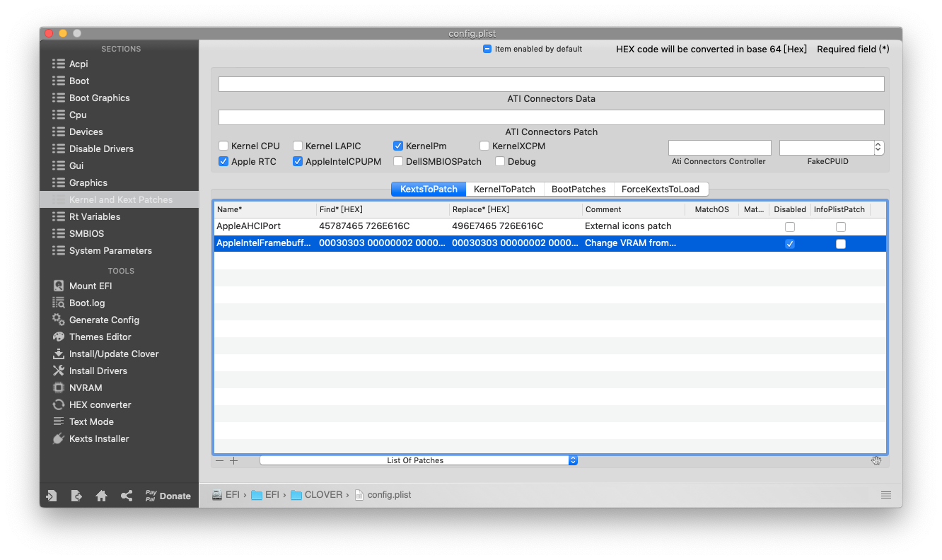The height and width of the screenshot is (560, 942).
Task: Enable the Kernel CPU checkbox
Action: pyautogui.click(x=223, y=146)
